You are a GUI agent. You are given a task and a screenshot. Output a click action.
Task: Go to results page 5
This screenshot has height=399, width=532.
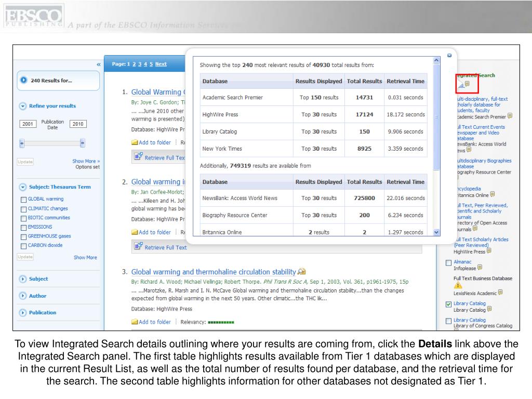[x=151, y=64]
